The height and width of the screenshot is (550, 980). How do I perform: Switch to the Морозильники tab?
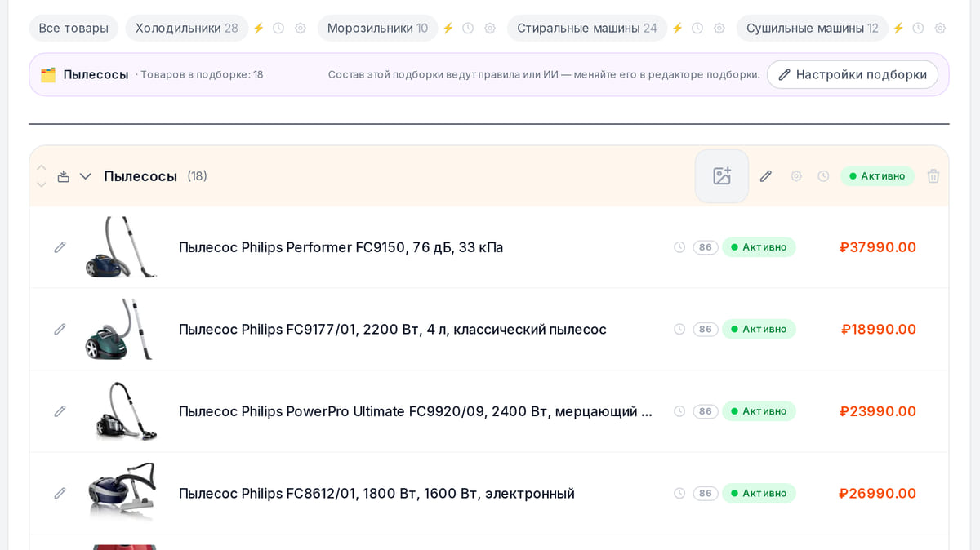(x=377, y=28)
